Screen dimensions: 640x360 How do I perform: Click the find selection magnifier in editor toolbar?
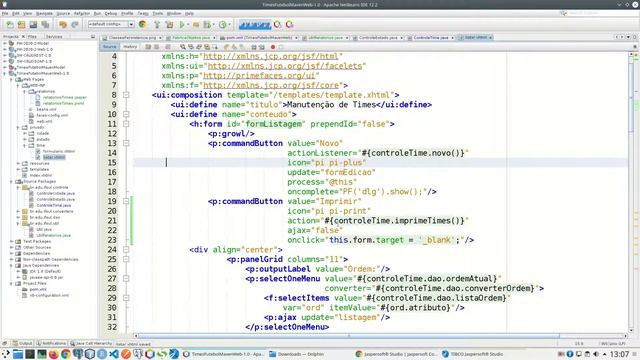pyautogui.click(x=183, y=47)
